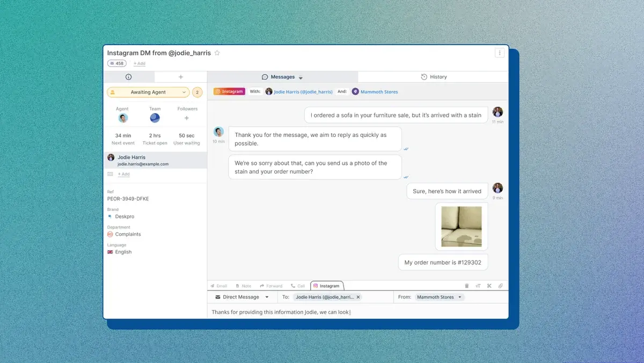Click the snippets scissors icon
The width and height of the screenshot is (644, 363).
click(x=489, y=286)
